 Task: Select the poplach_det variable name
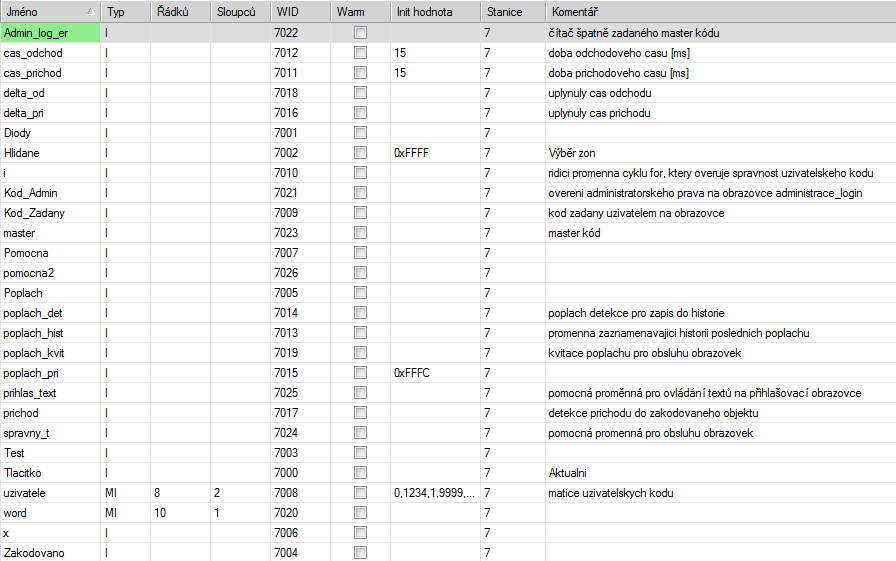click(33, 313)
